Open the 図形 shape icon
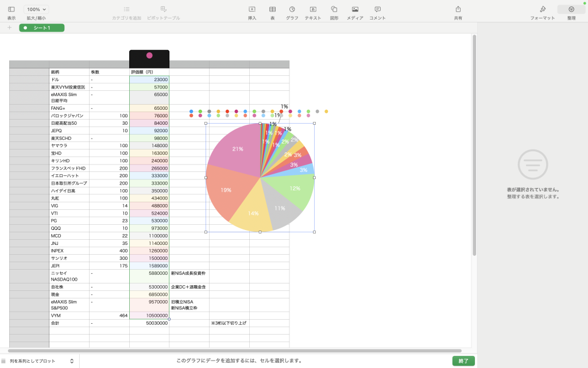588x368 pixels. [x=334, y=9]
